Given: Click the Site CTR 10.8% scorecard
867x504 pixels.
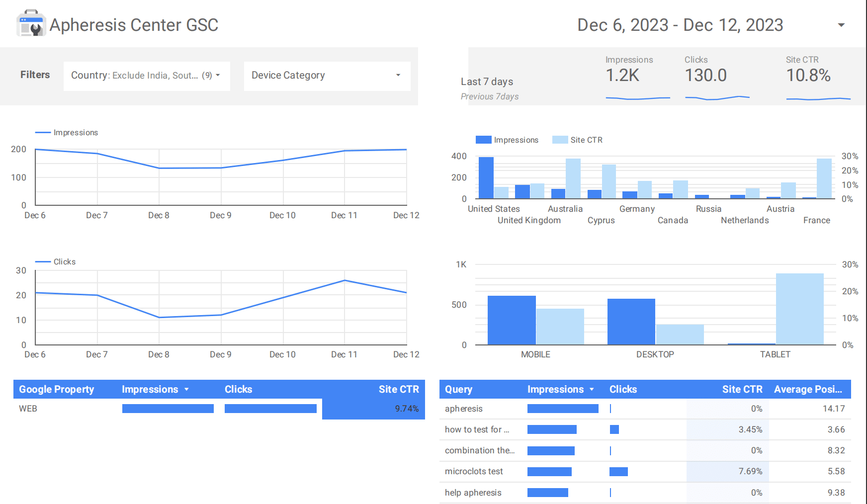Looking at the screenshot, I should [817, 77].
